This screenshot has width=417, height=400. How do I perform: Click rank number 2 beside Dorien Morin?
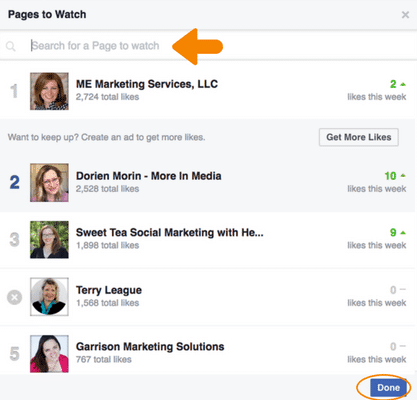click(14, 182)
